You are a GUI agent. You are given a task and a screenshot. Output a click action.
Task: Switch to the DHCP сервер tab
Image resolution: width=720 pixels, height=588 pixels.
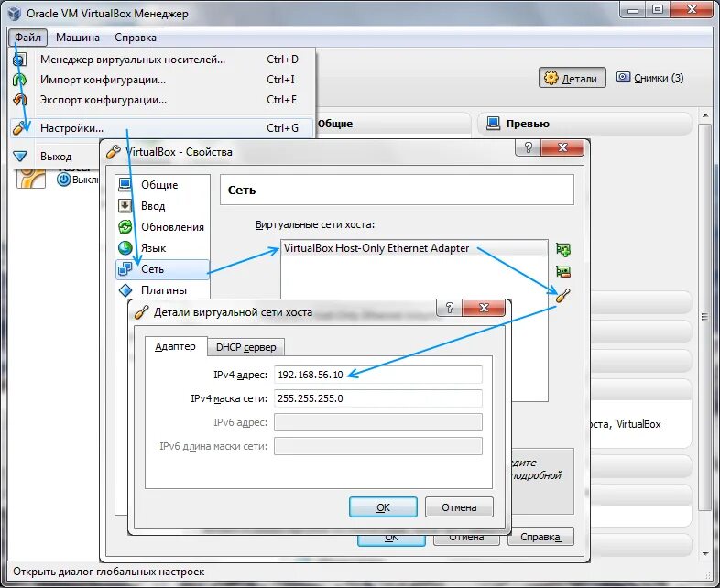(246, 347)
